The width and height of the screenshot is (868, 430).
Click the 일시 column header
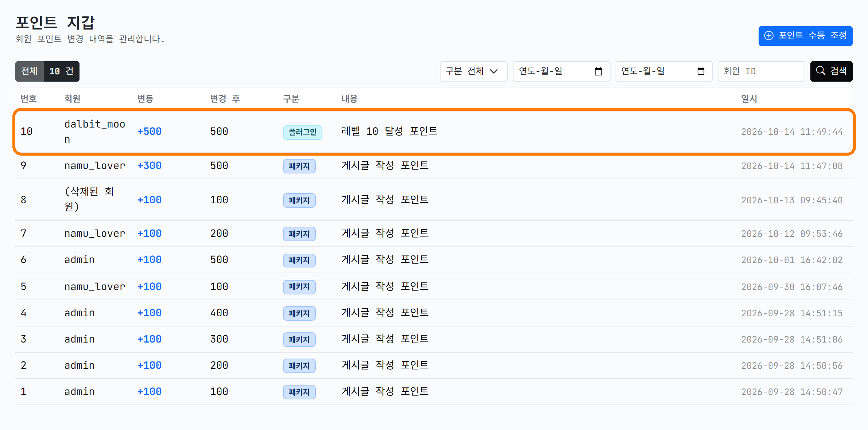749,98
